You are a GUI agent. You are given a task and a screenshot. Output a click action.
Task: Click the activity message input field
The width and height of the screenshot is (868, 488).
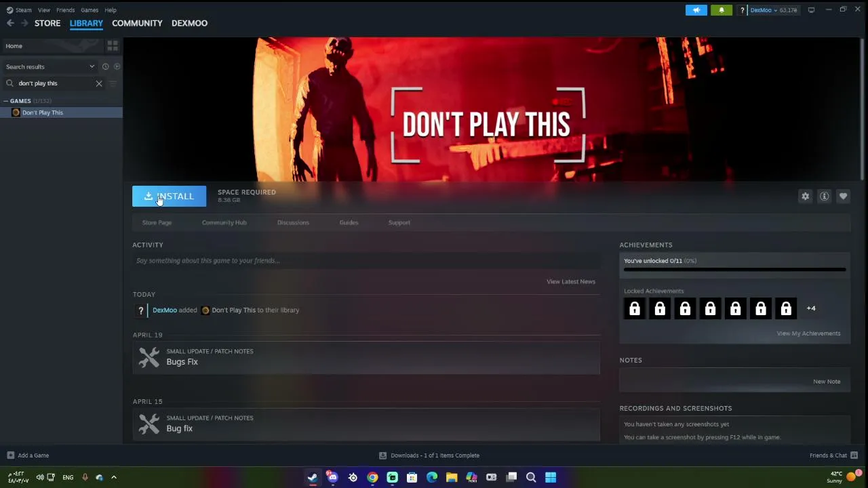(366, 260)
